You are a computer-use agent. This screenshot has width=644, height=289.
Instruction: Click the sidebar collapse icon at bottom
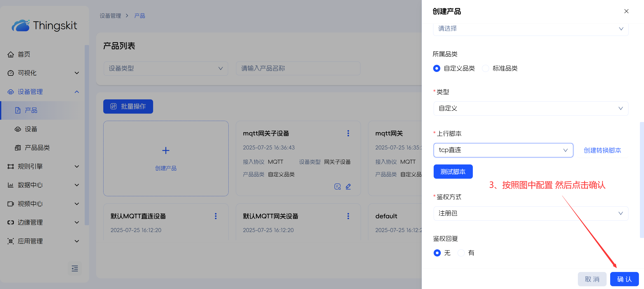pyautogui.click(x=75, y=268)
